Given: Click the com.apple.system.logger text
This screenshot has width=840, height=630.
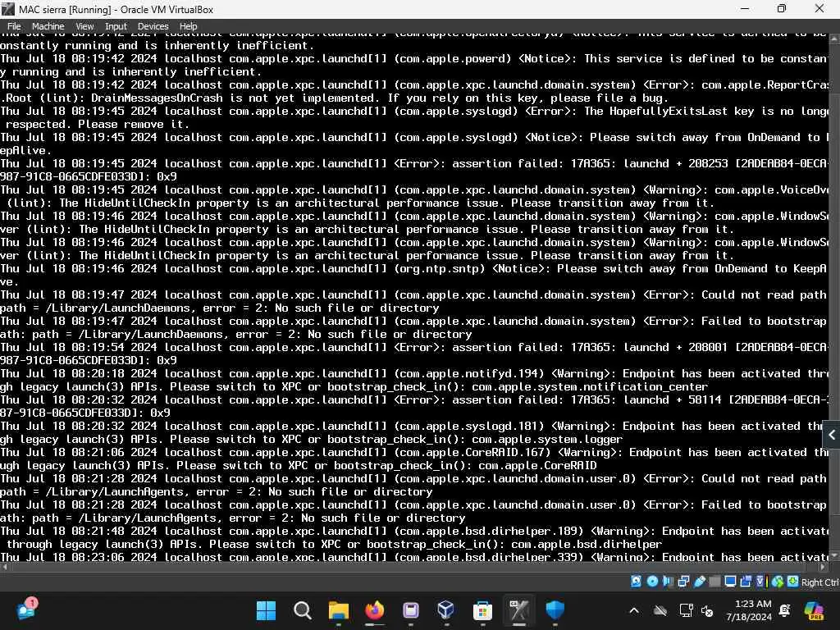Looking at the screenshot, I should point(547,439).
